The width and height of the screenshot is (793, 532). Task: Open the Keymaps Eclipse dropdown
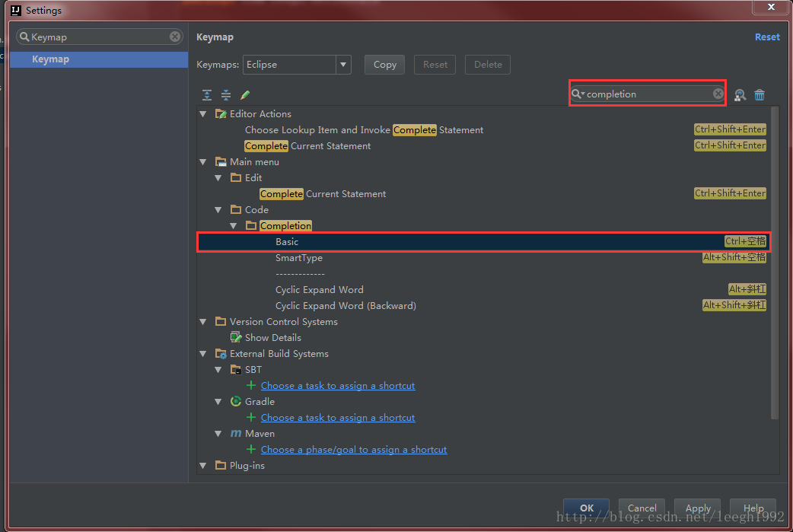pos(343,65)
